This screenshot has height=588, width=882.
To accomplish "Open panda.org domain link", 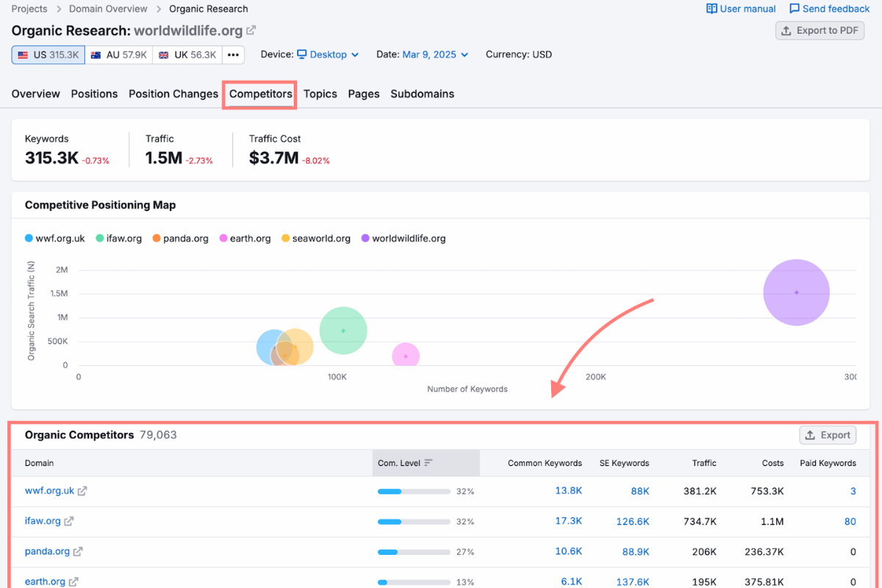I will point(47,551).
